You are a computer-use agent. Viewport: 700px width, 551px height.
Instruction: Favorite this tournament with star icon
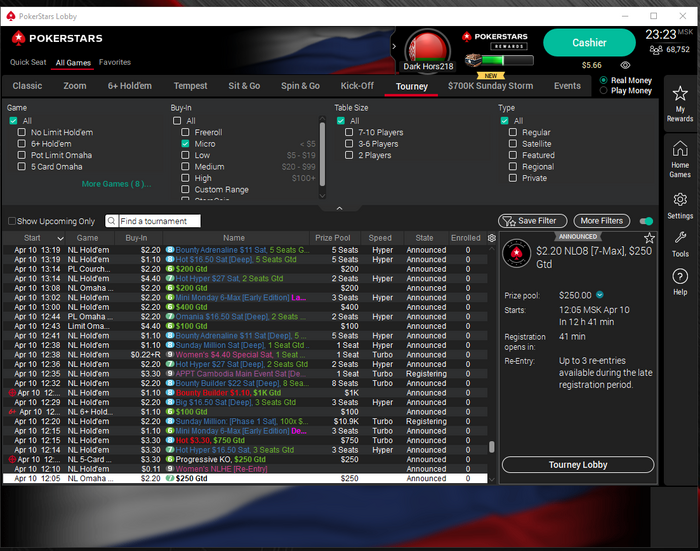[649, 238]
